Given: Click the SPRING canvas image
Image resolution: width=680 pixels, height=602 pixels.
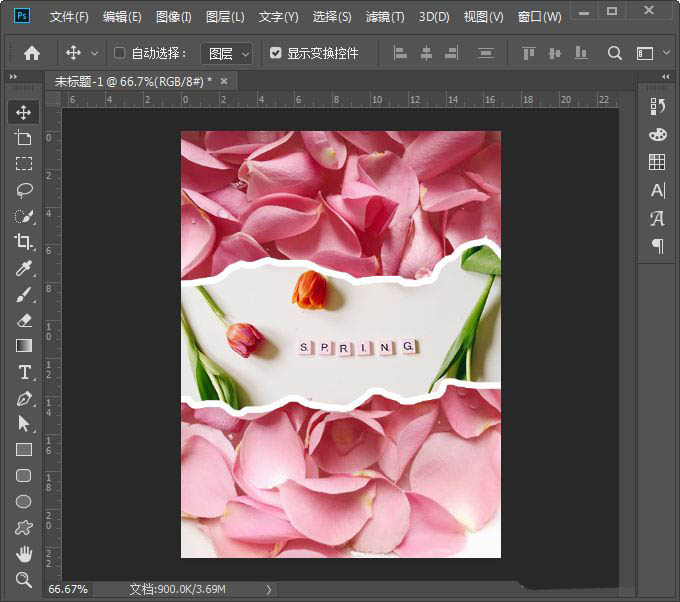Looking at the screenshot, I should pyautogui.click(x=341, y=344).
